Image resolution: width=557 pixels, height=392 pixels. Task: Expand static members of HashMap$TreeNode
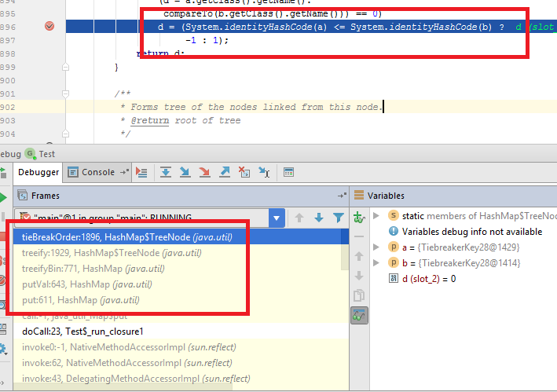(x=376, y=216)
